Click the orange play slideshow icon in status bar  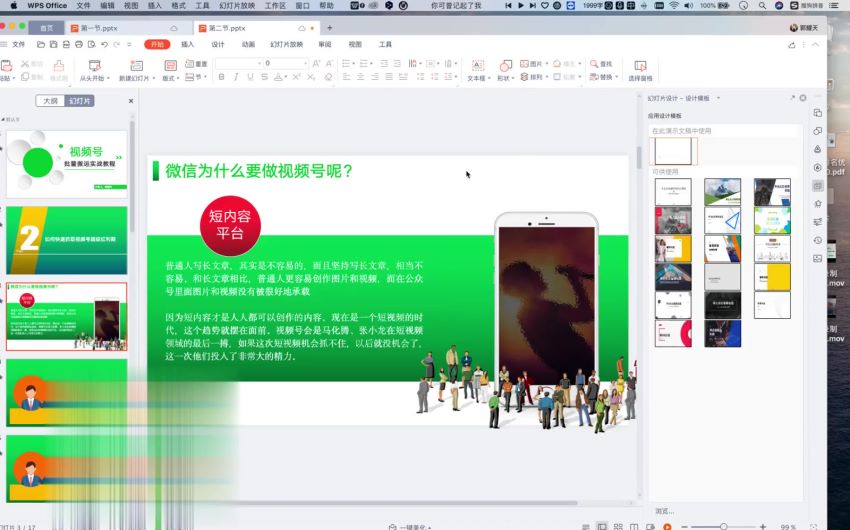[x=667, y=527]
